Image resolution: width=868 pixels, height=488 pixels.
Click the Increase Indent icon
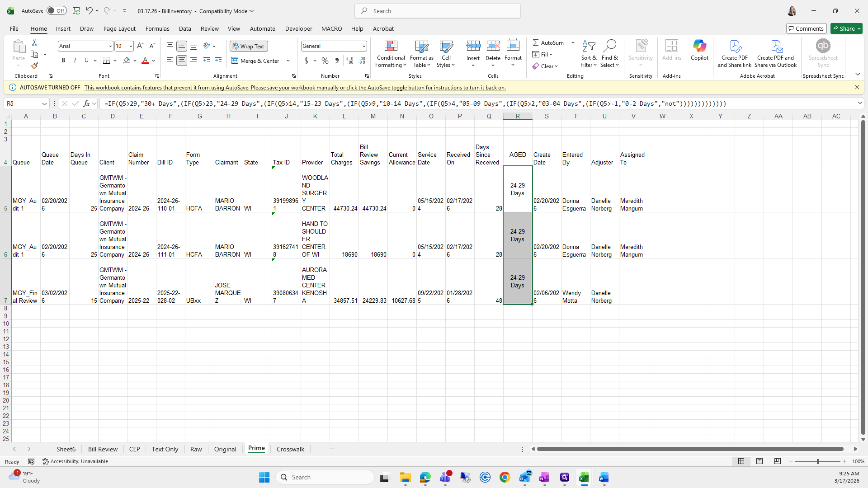[218, 61]
